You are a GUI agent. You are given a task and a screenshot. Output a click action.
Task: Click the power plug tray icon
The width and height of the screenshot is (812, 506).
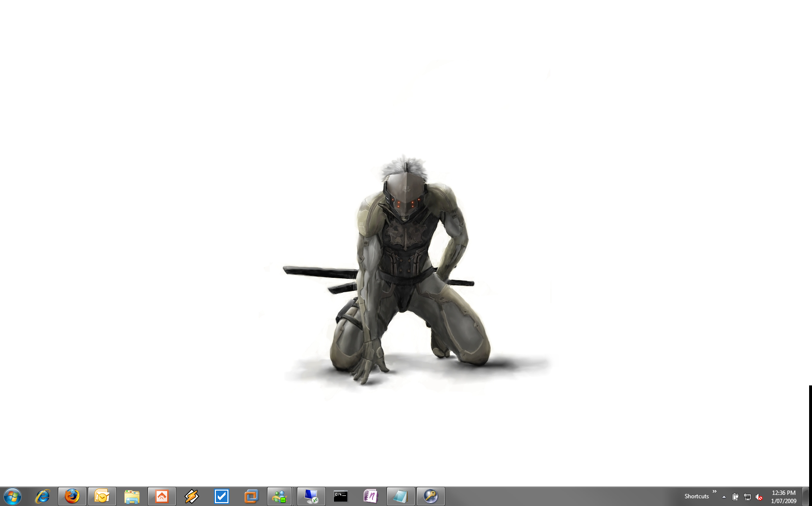pyautogui.click(x=735, y=497)
